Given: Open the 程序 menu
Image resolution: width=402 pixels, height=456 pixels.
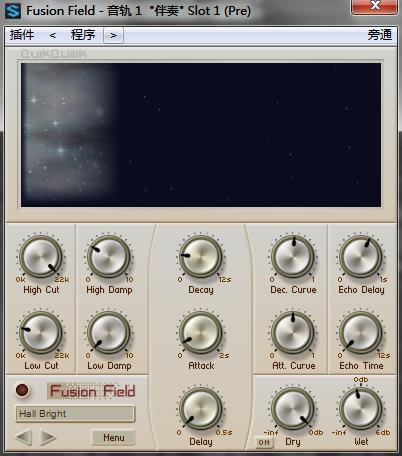Looking at the screenshot, I should (83, 35).
